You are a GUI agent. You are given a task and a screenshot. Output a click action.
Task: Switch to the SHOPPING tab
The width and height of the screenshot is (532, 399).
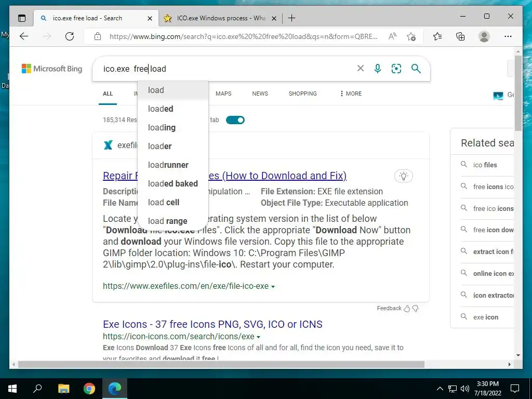click(x=303, y=94)
